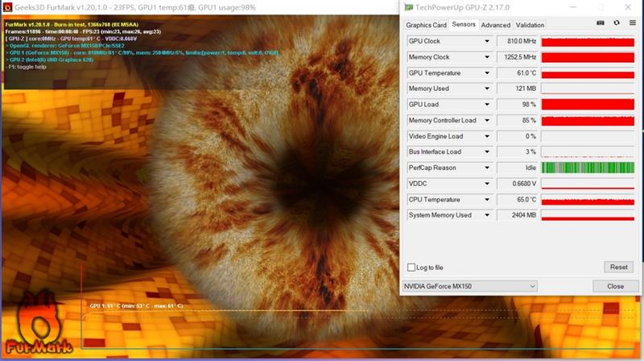Image resolution: width=644 pixels, height=361 pixels.
Task: Click the GPU-Z screenshot camera icon
Action: [x=601, y=23]
